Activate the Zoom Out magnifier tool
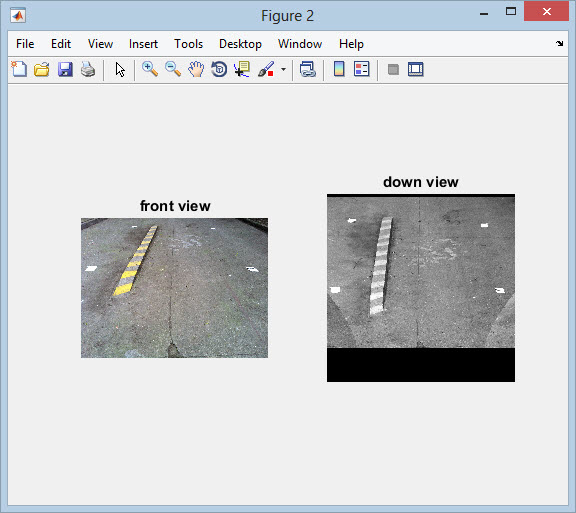Viewport: 576px width, 513px height. pyautogui.click(x=173, y=69)
